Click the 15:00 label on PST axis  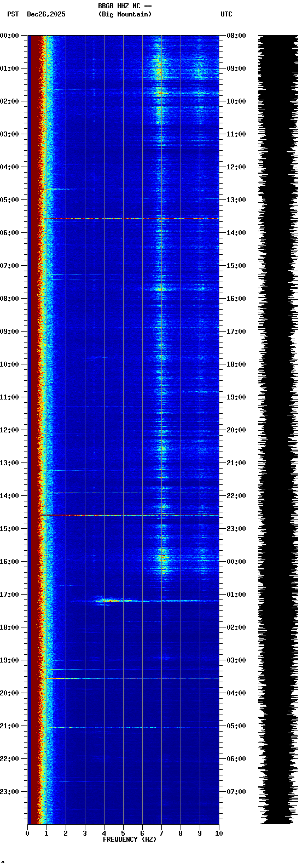[x=10, y=529]
